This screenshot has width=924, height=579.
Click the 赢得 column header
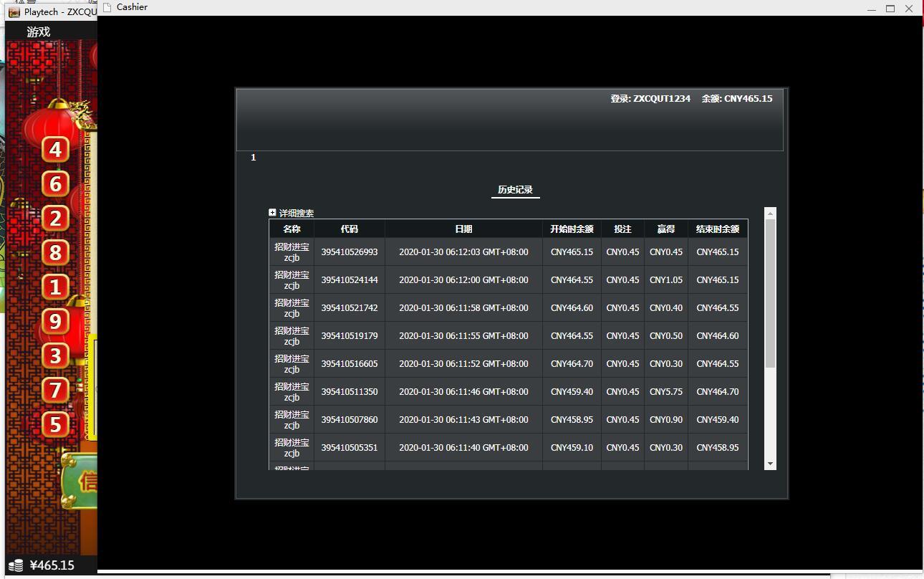[666, 229]
